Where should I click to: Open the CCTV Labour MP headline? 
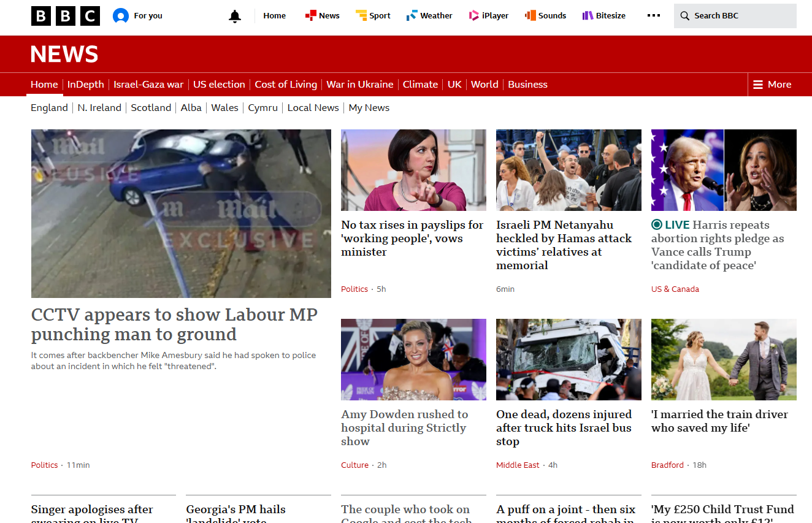[x=174, y=324]
